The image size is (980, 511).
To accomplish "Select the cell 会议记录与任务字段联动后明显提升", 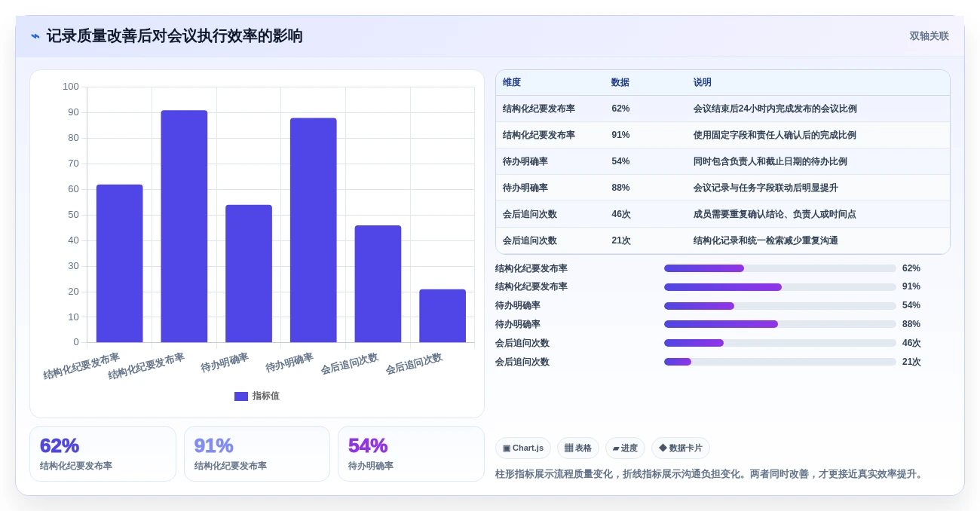I will (x=766, y=188).
